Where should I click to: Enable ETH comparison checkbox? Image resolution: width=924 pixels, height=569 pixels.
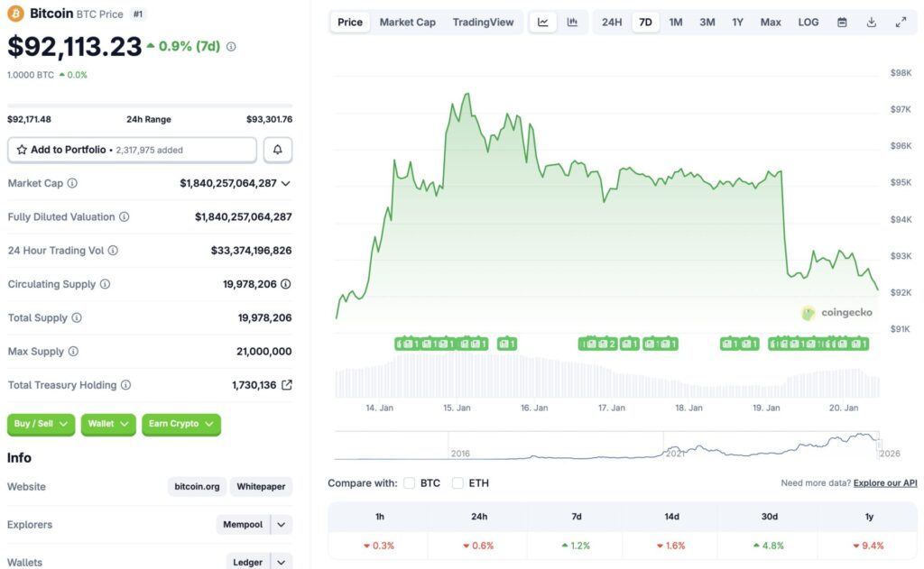click(x=457, y=482)
